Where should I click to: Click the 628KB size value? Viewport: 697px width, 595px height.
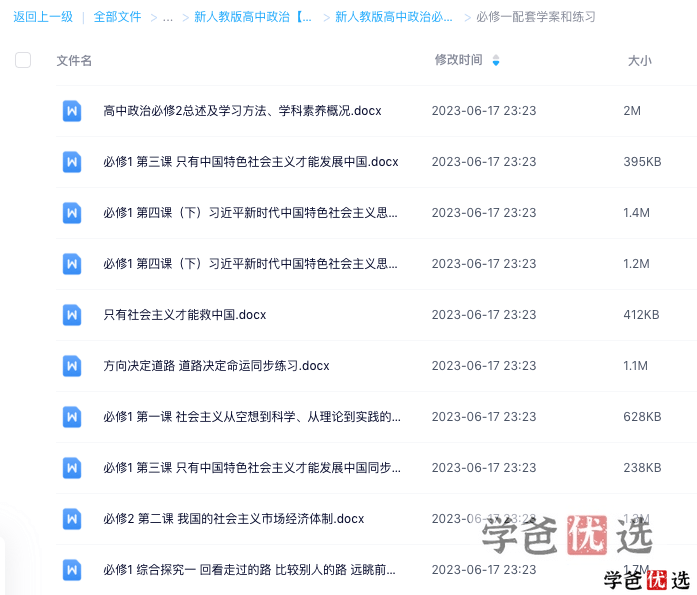[642, 417]
